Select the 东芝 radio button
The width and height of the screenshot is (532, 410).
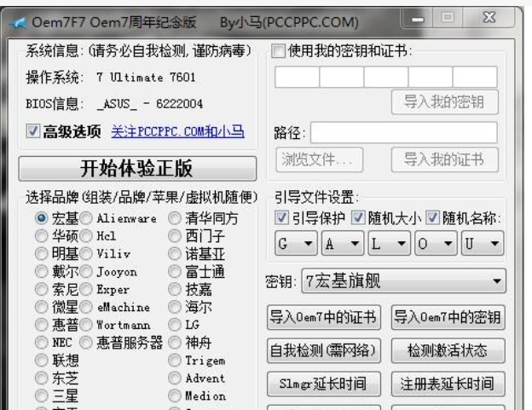point(42,378)
